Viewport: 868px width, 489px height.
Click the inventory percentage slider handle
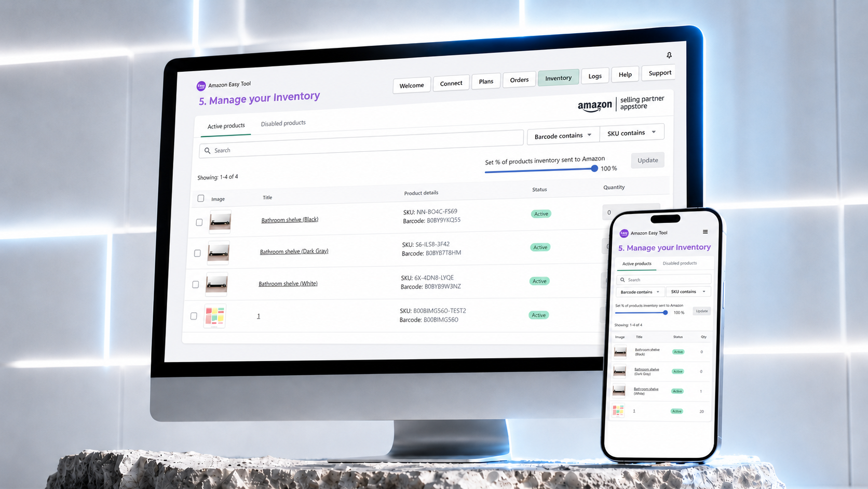click(594, 168)
